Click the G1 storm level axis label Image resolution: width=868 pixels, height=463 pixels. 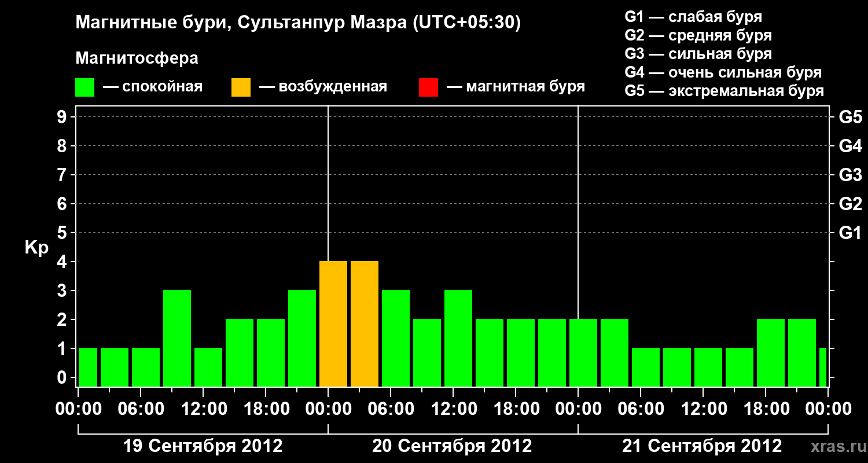(x=850, y=233)
